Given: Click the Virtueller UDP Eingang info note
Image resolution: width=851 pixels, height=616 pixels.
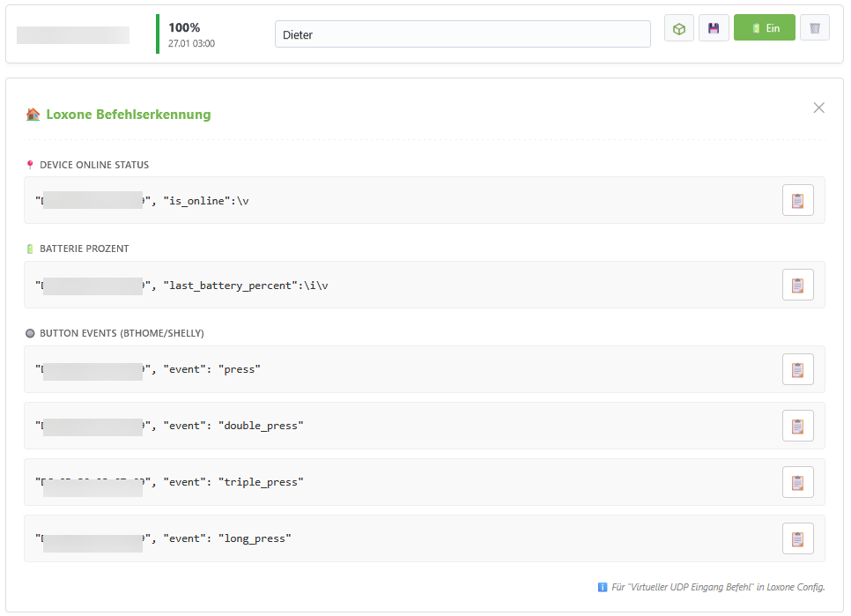Looking at the screenshot, I should click(717, 587).
